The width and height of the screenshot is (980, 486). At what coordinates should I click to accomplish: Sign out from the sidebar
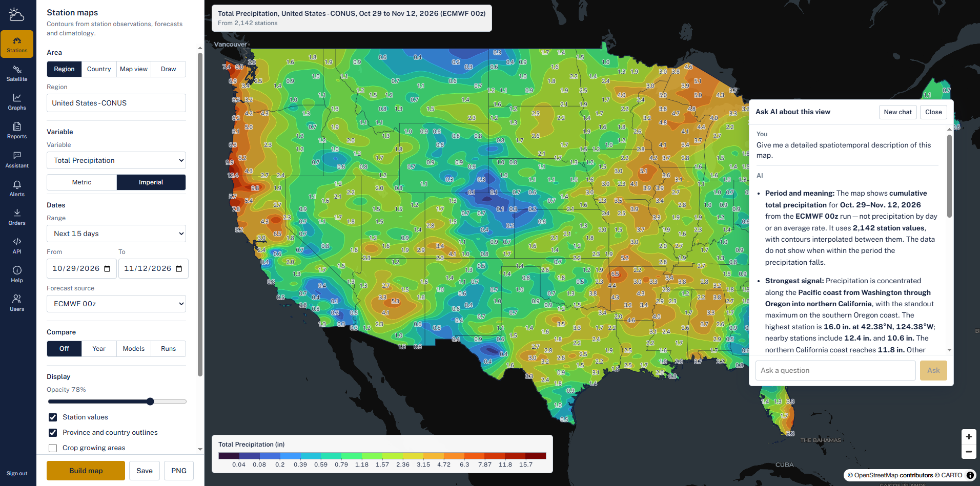pyautogui.click(x=17, y=474)
